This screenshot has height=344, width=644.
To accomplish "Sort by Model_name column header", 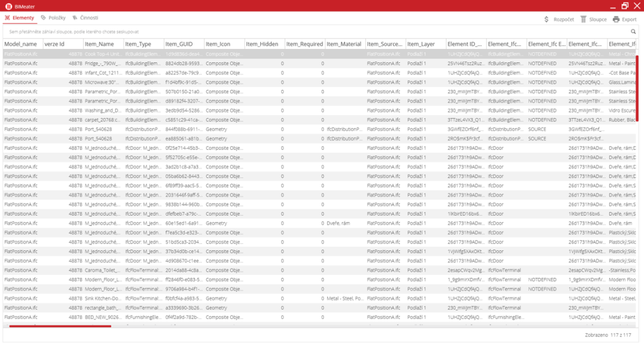I will 21,44.
